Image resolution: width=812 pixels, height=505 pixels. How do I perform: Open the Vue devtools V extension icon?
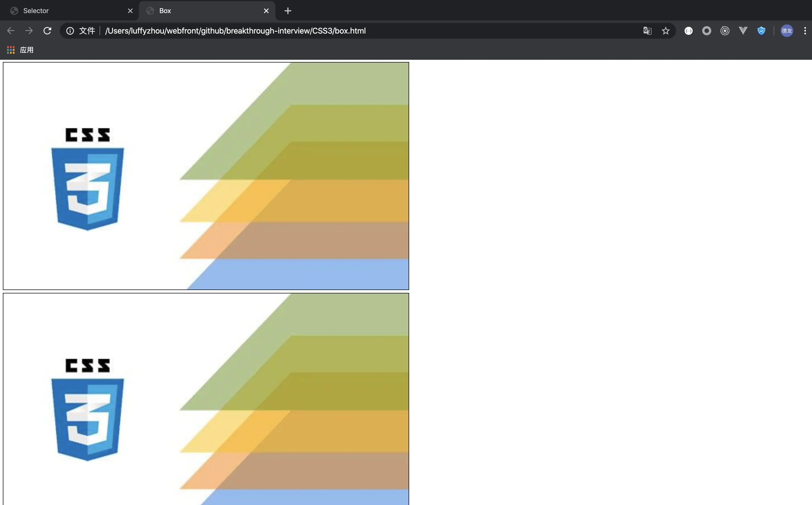pyautogui.click(x=743, y=31)
